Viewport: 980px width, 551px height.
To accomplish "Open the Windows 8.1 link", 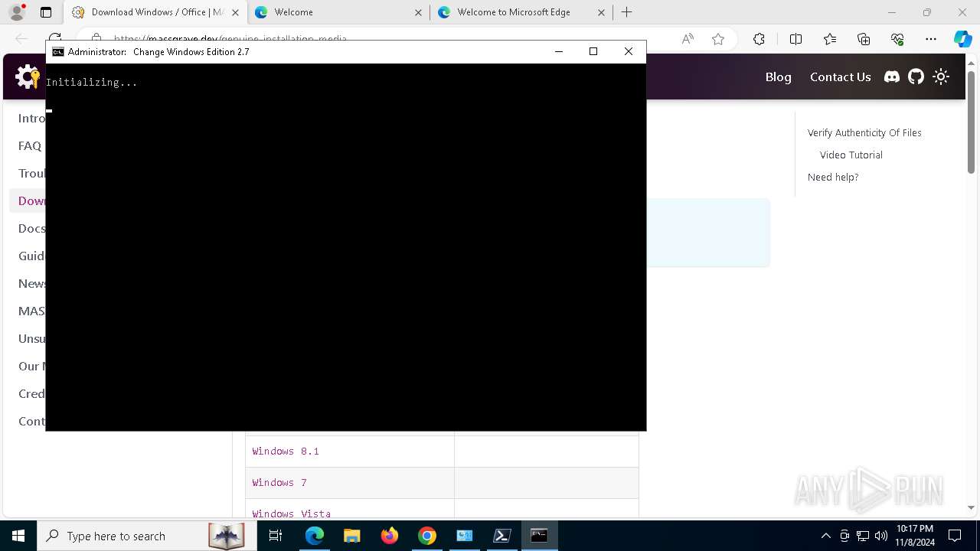I will point(286,452).
